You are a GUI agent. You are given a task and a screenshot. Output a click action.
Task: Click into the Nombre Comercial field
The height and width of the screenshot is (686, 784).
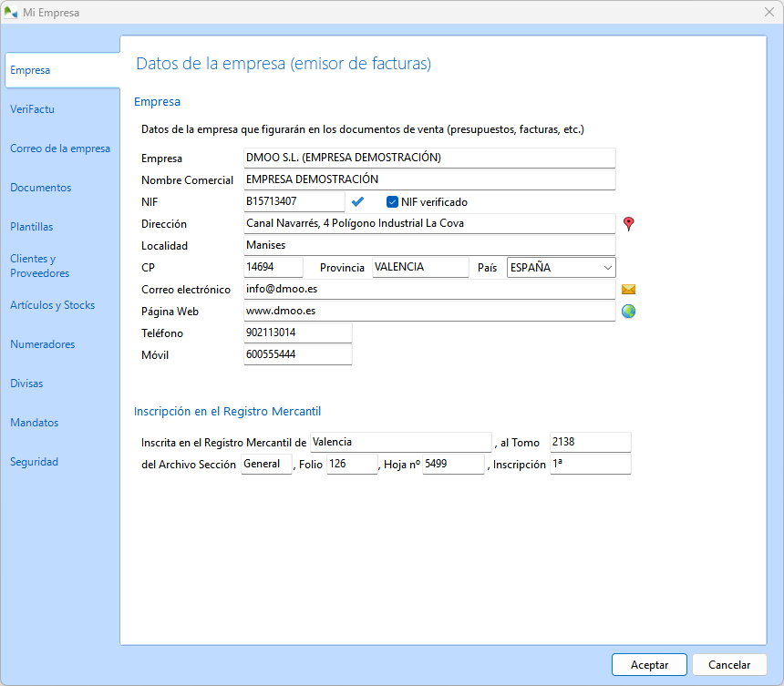coord(429,179)
